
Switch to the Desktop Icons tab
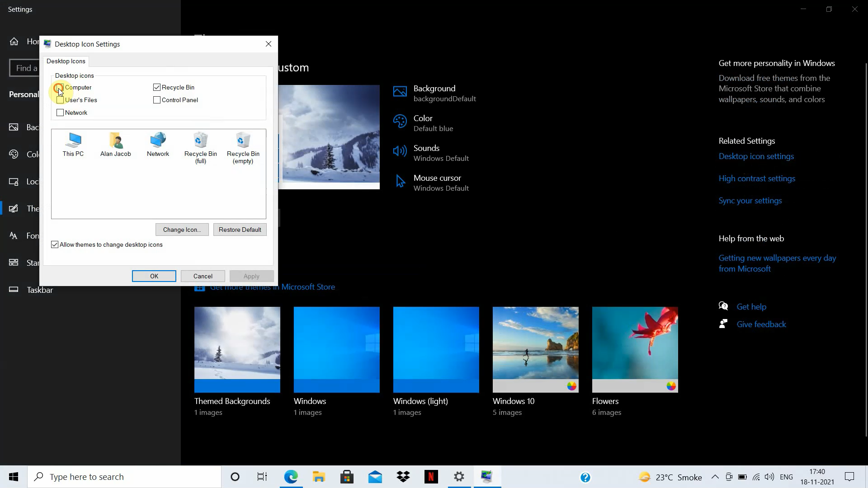(66, 61)
